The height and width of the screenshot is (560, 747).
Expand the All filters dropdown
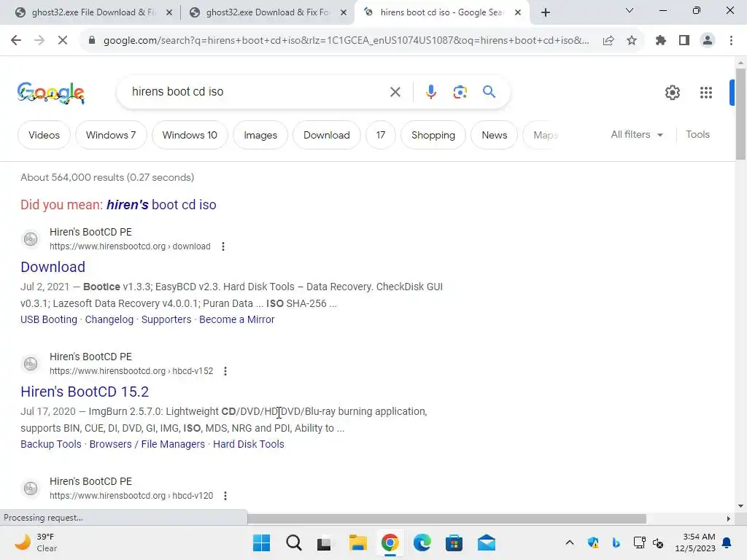(x=637, y=135)
